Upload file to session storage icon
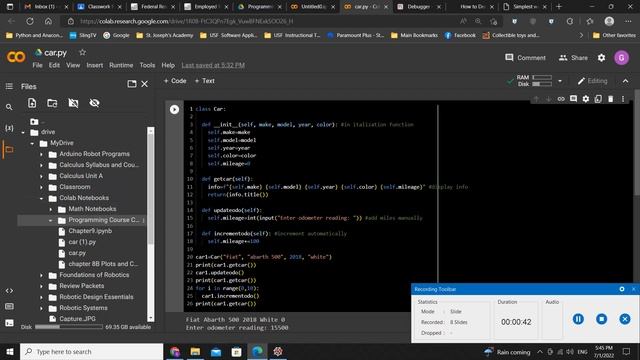Viewport: 640px width, 360px height. tap(32, 103)
